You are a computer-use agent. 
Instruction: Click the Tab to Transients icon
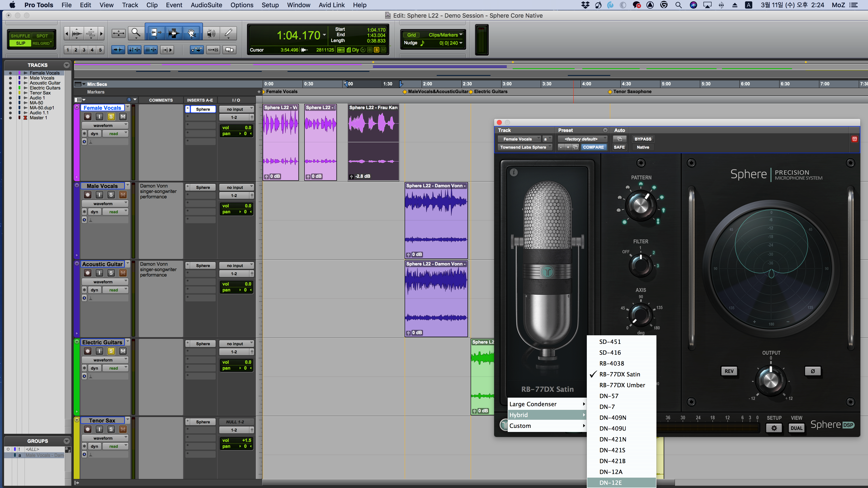118,50
